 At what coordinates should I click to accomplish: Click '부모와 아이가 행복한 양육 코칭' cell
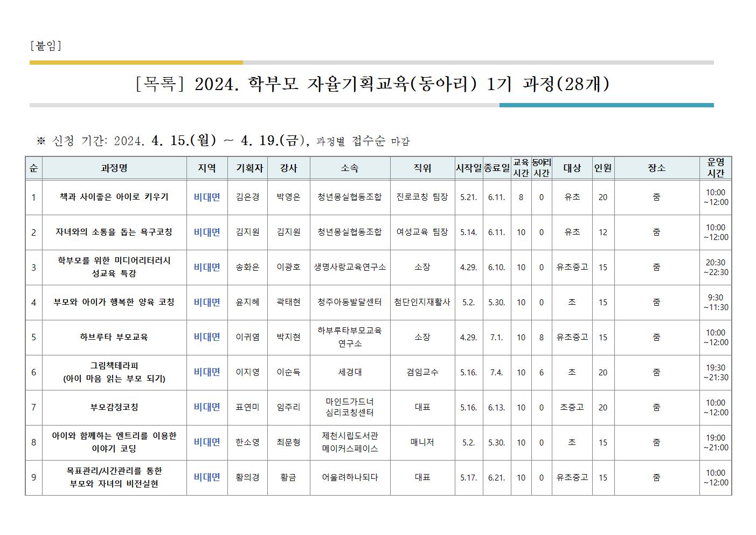tap(114, 303)
